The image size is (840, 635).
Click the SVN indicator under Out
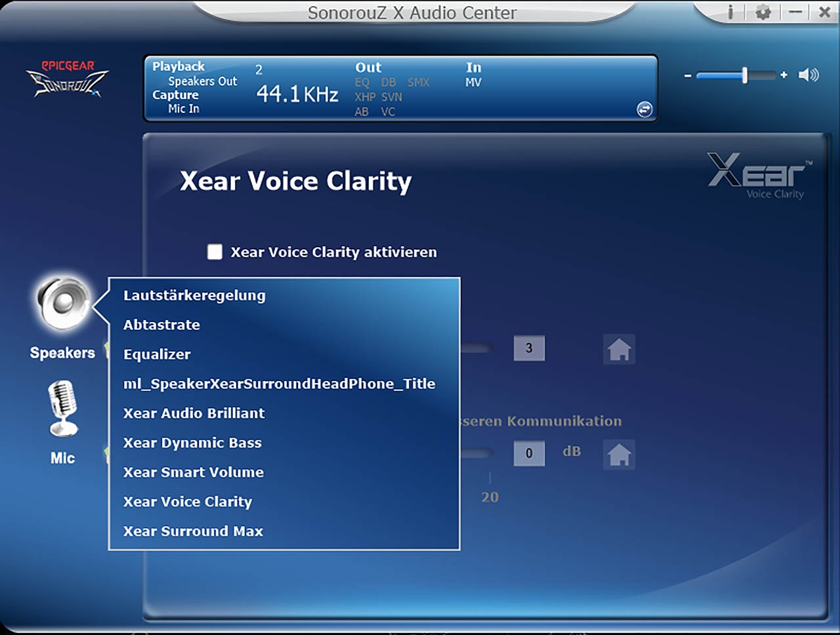click(x=392, y=97)
